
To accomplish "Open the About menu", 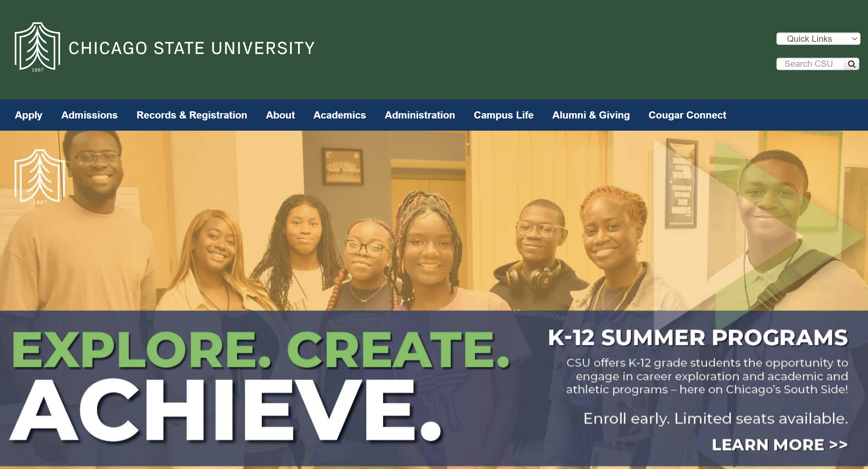I will (x=280, y=115).
